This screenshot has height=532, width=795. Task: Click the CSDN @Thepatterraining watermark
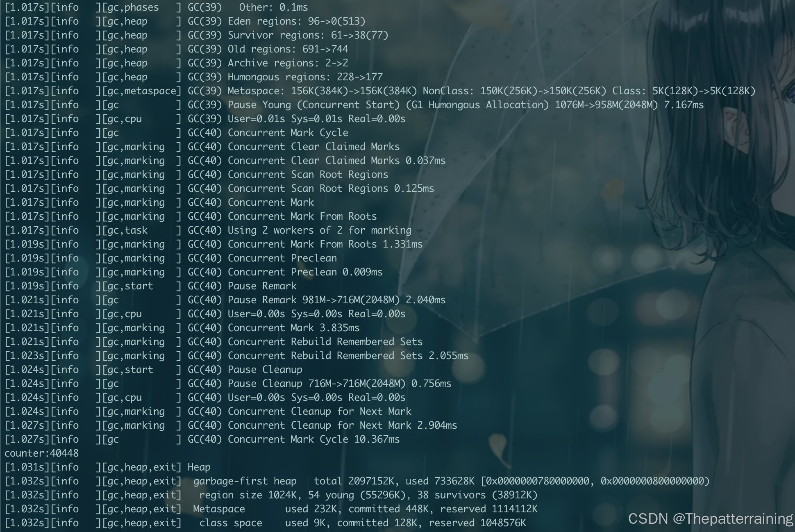click(x=710, y=518)
